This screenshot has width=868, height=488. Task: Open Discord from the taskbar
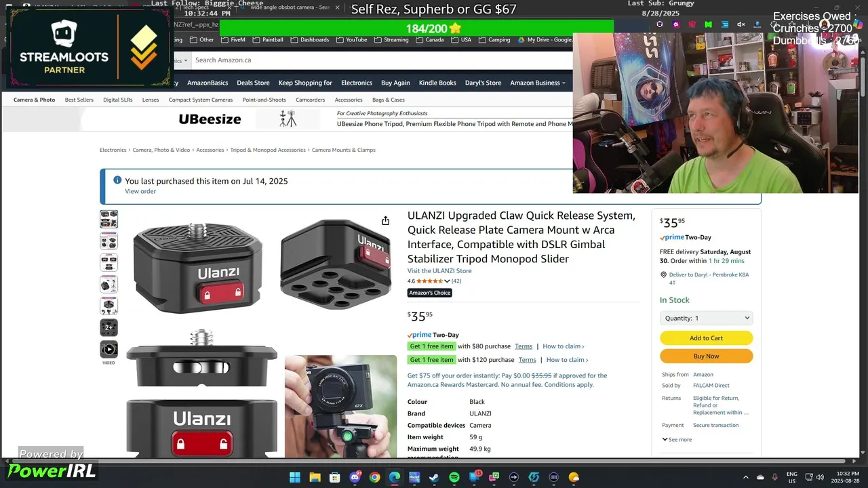tap(355, 477)
